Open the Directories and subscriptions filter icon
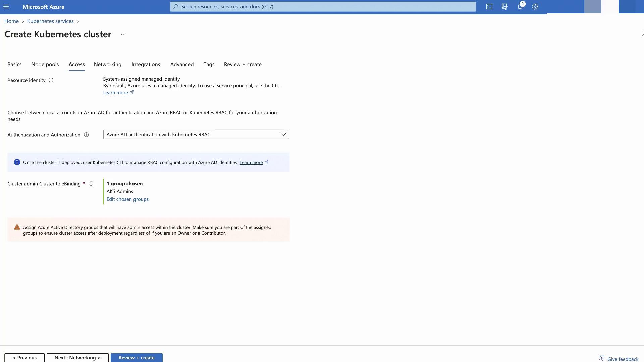 [x=504, y=7]
